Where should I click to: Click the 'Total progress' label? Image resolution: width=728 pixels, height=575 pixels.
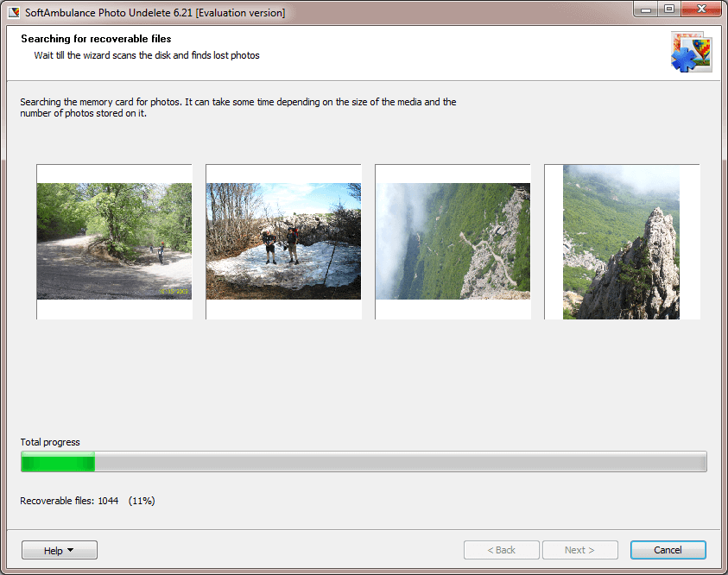50,442
